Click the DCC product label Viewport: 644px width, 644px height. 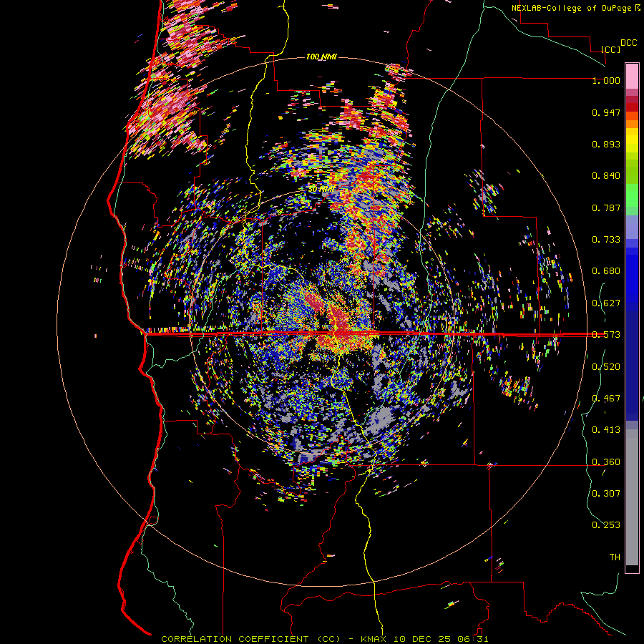(x=628, y=43)
